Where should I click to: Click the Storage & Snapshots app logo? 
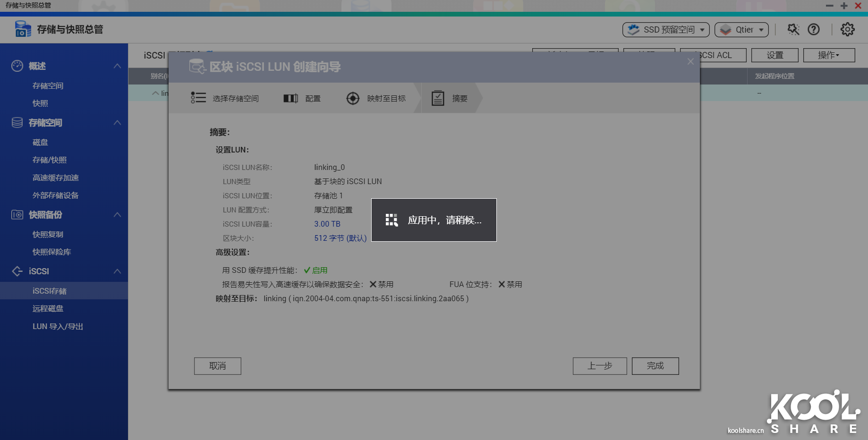click(x=23, y=29)
